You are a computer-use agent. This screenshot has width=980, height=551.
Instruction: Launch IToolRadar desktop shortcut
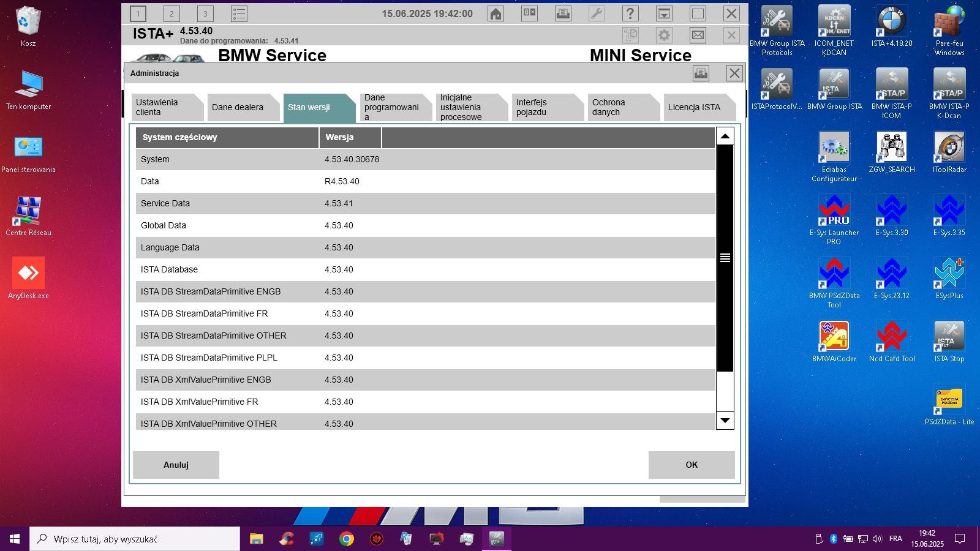tap(949, 153)
